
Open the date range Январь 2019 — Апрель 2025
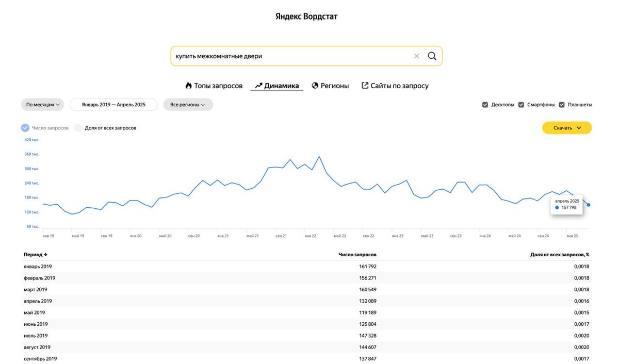[113, 105]
